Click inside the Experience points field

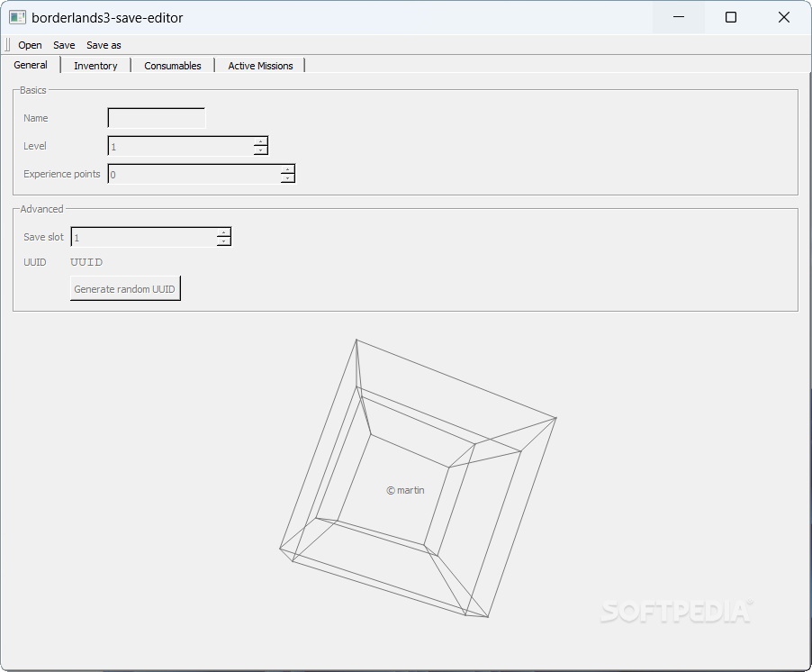(x=194, y=174)
